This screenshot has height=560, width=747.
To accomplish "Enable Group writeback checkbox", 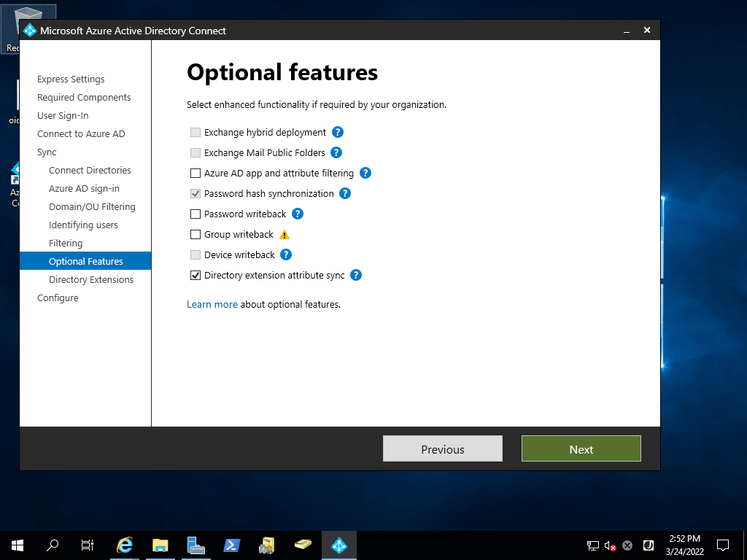I will click(x=196, y=234).
